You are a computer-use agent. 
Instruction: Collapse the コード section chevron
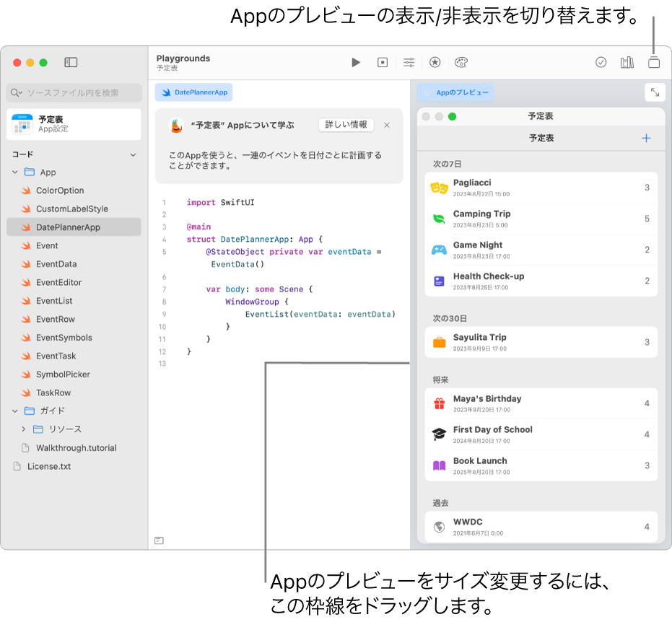pos(134,154)
